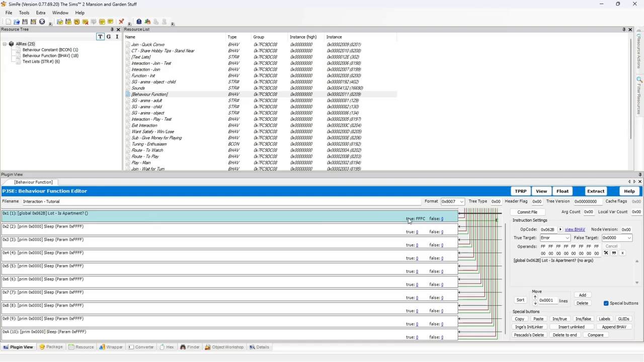The image size is (644, 362).
Task: Click the New file toolbar icon
Action: (x=8, y=22)
